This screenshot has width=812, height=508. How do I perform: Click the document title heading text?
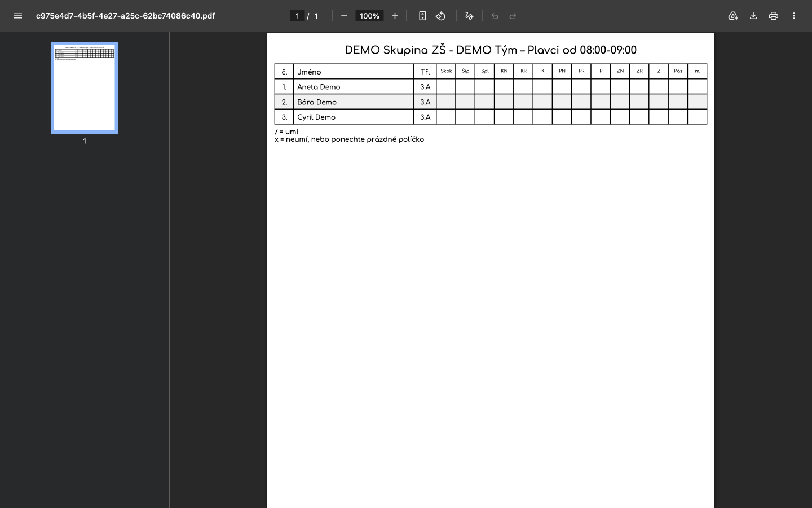tap(491, 50)
